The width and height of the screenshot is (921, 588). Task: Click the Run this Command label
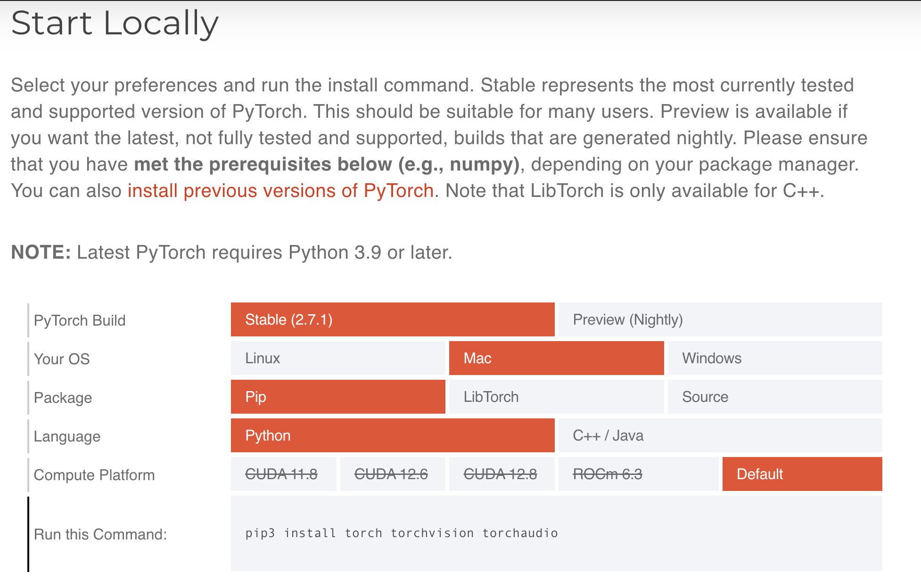[101, 534]
